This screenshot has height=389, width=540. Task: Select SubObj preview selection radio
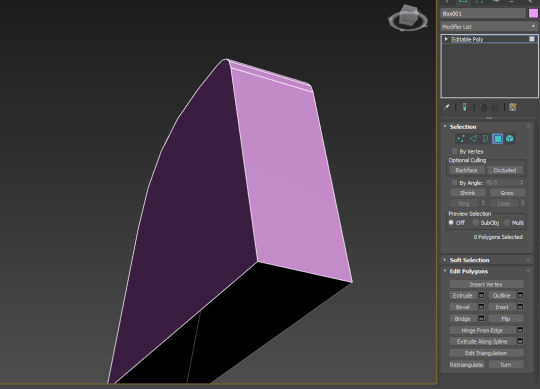tap(476, 222)
